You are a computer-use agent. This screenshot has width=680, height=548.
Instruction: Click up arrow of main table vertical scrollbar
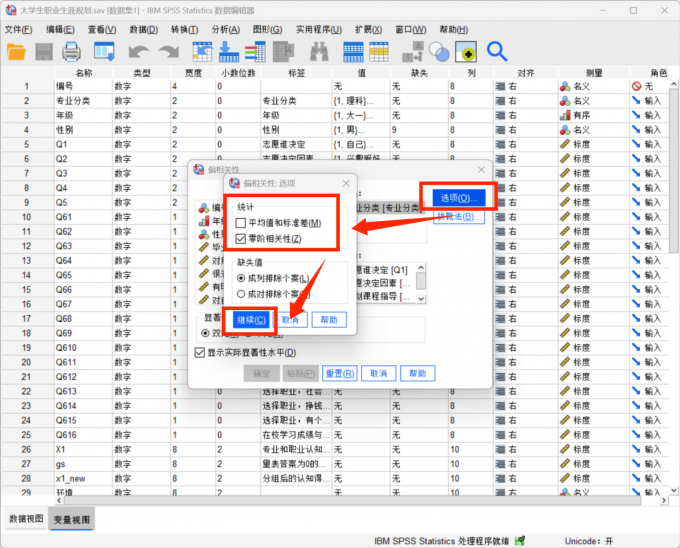tap(673, 84)
